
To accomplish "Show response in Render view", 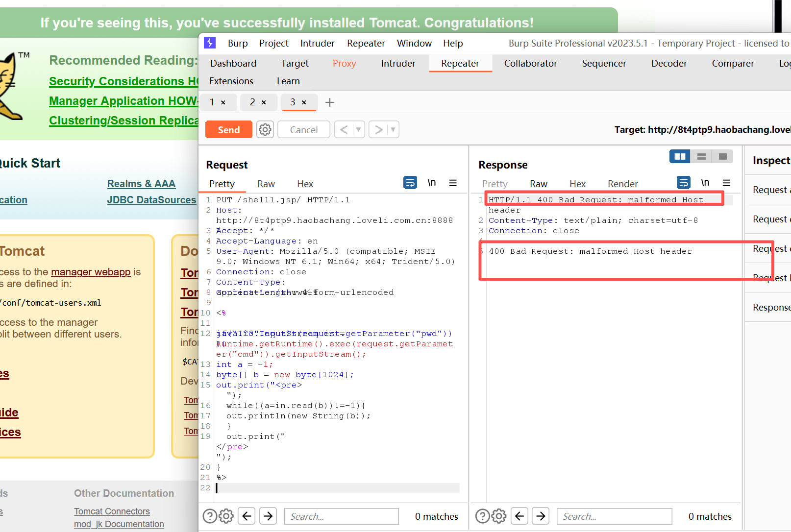I will (623, 184).
